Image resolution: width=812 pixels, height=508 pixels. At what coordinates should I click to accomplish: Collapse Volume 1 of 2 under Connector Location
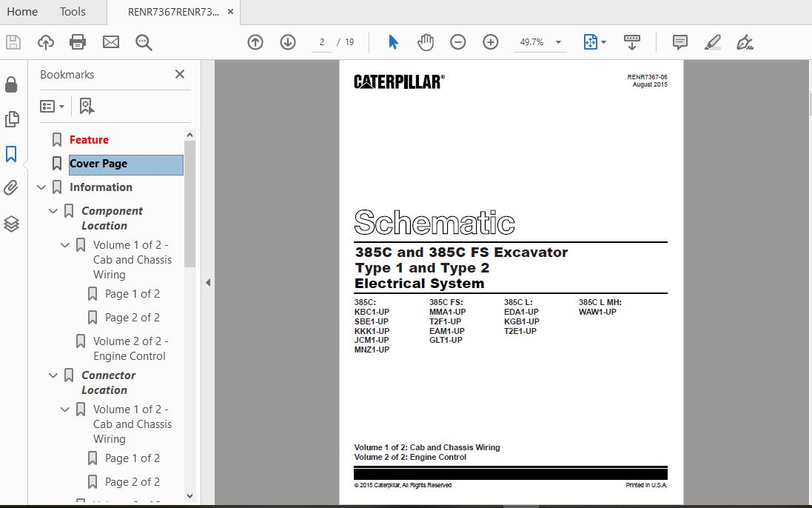[64, 409]
